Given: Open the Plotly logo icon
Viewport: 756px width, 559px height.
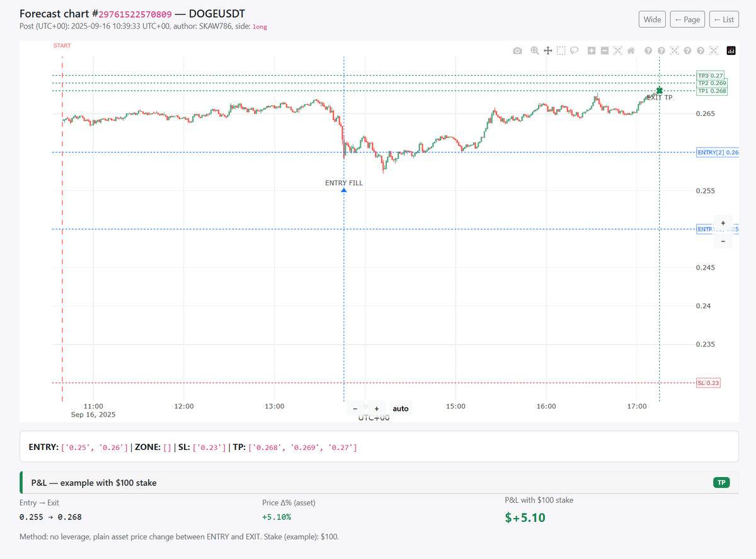Looking at the screenshot, I should (731, 50).
